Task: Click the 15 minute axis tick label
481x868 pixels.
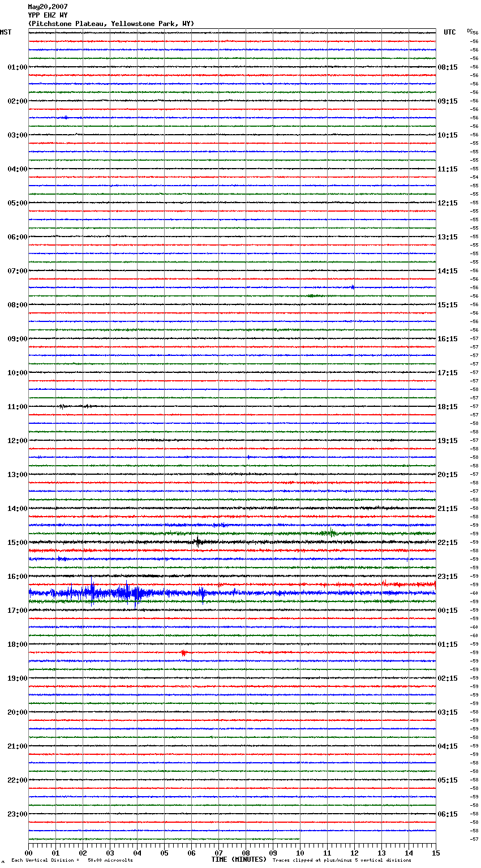Action: point(436,853)
